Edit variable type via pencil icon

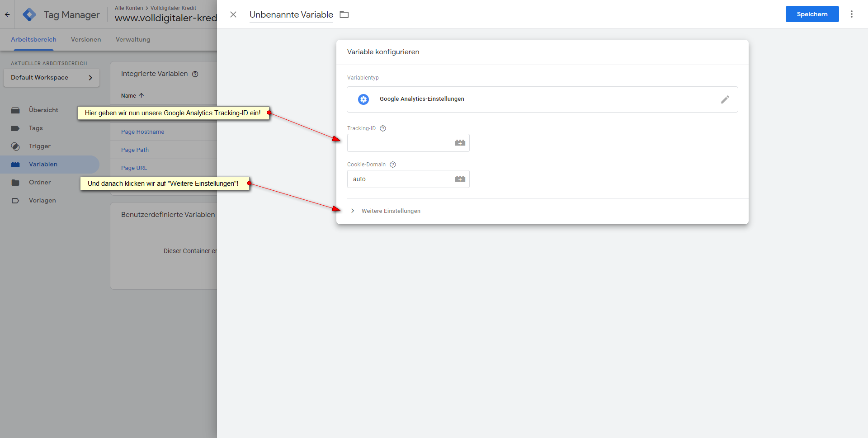[x=725, y=99]
